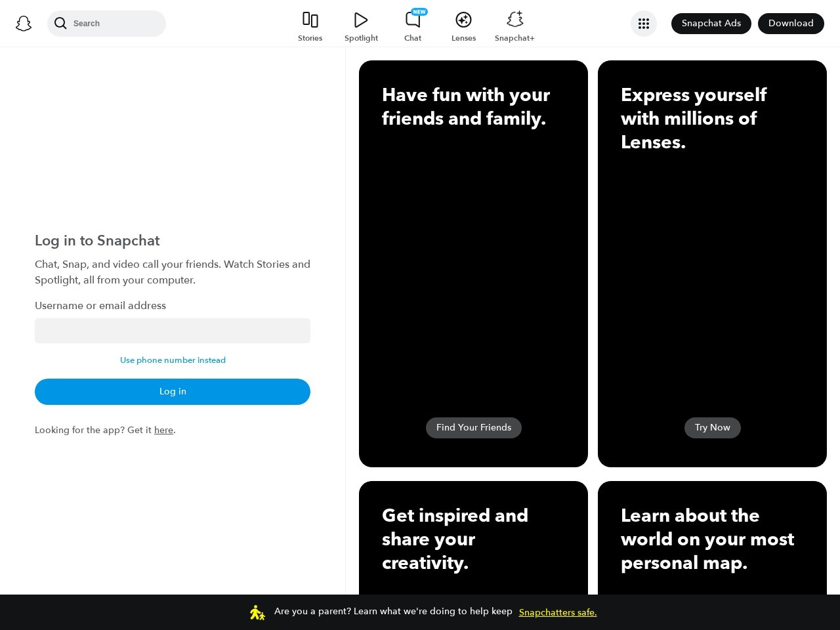This screenshot has width=840, height=630.
Task: Click Try Now on Lenses card
Action: point(712,428)
